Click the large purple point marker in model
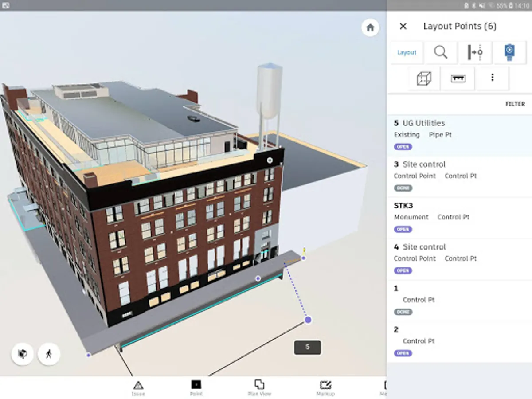The width and height of the screenshot is (532, 399). (308, 320)
